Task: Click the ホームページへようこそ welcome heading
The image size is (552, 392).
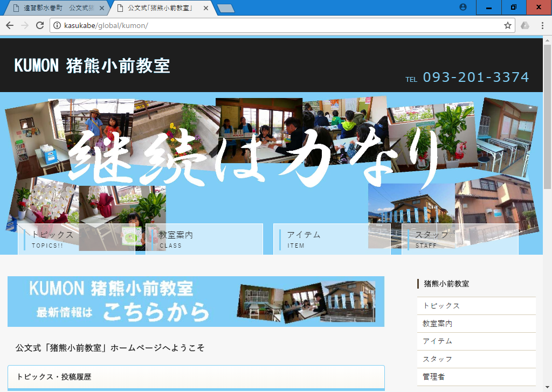Action: 110,348
